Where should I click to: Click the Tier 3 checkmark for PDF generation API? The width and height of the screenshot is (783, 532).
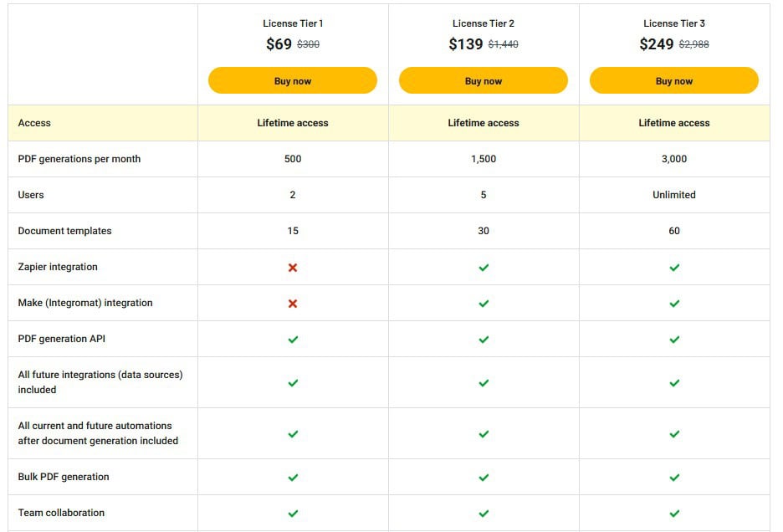tap(673, 339)
